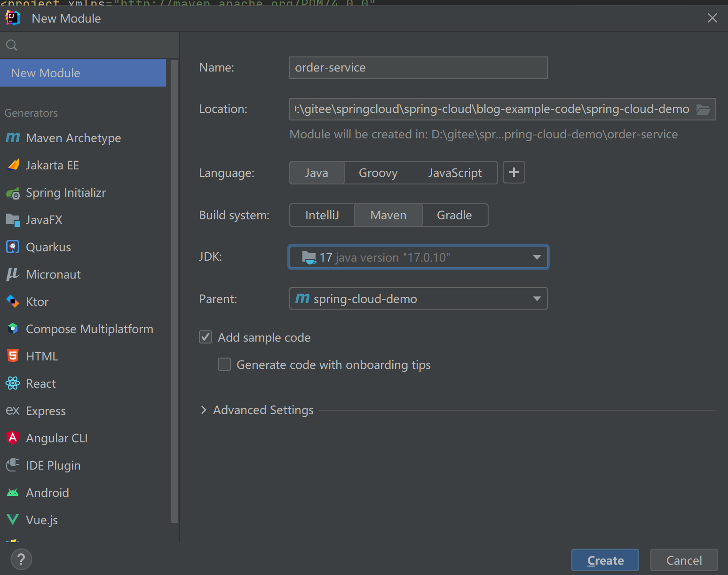Click the Micronaut mu icon
Screen dimensions: 728x575
tap(13, 274)
